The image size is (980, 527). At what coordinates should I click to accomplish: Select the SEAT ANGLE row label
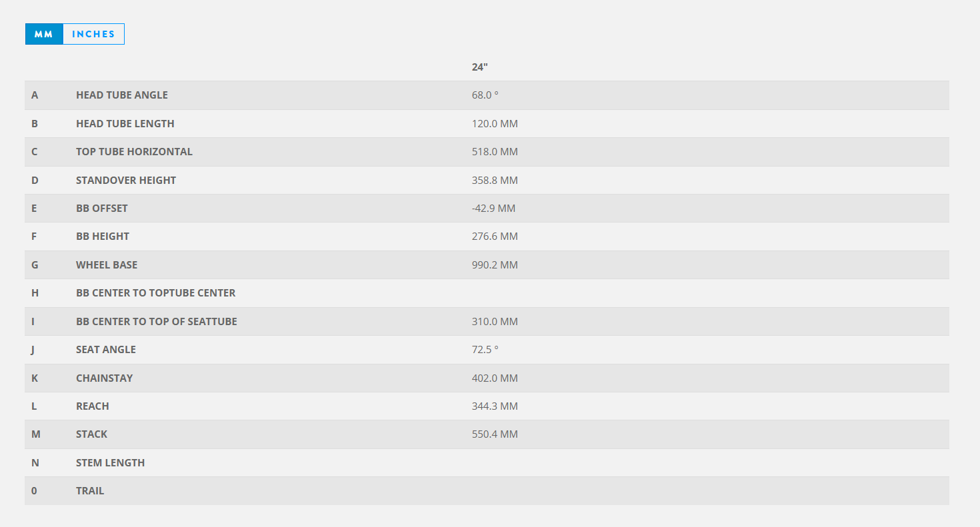click(x=106, y=350)
